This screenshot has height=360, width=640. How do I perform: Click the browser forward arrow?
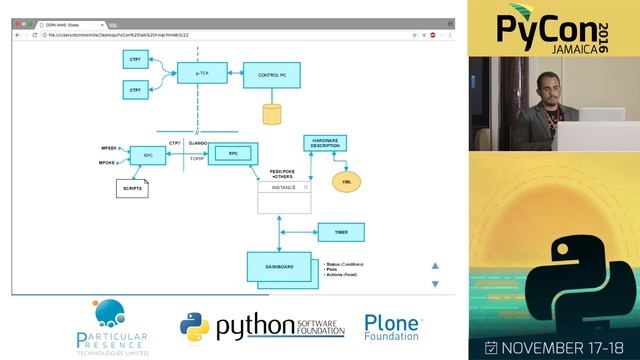click(26, 35)
